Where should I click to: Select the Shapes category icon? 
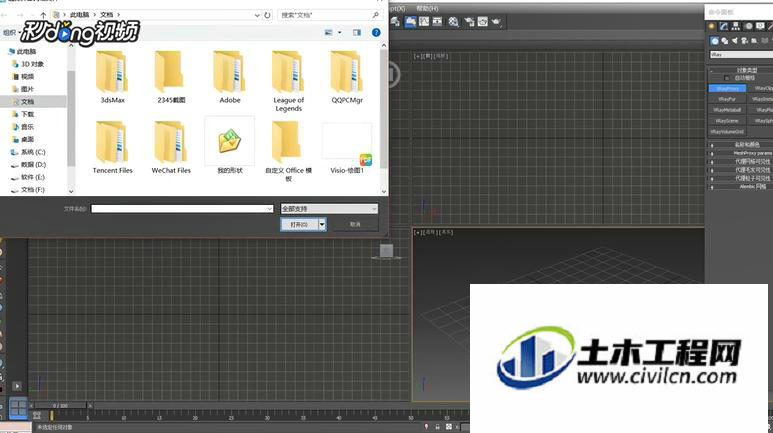(725, 40)
